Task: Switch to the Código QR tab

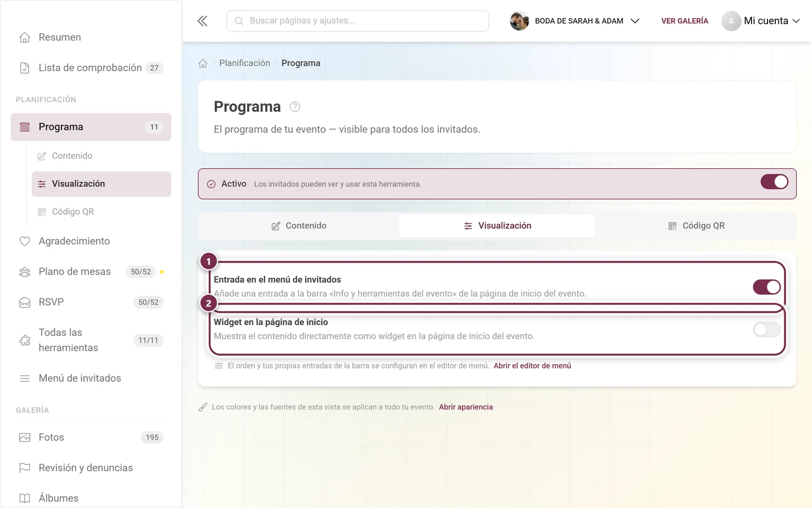Action: [696, 226]
